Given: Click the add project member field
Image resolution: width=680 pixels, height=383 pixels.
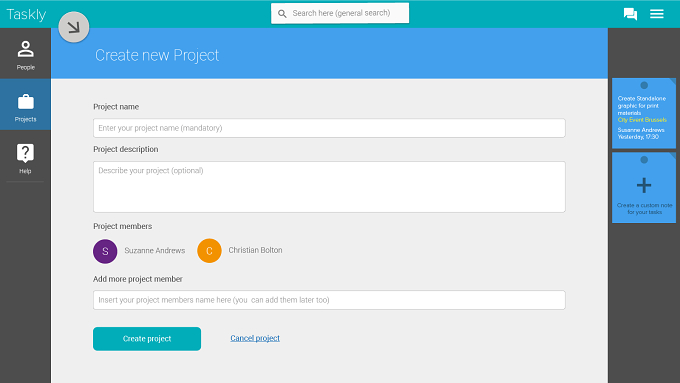Looking at the screenshot, I should (x=329, y=300).
